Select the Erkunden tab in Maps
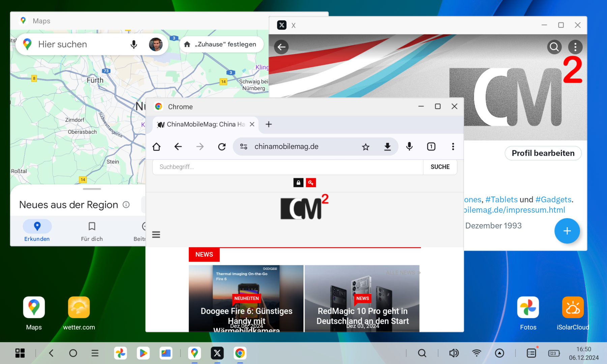This screenshot has width=607, height=364. coord(37,231)
